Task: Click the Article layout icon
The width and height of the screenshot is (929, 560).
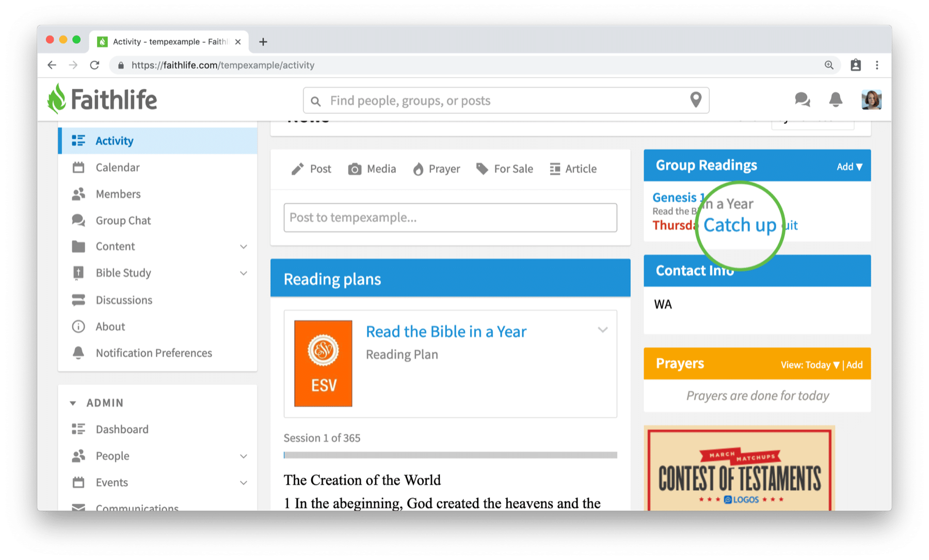Action: pyautogui.click(x=555, y=169)
